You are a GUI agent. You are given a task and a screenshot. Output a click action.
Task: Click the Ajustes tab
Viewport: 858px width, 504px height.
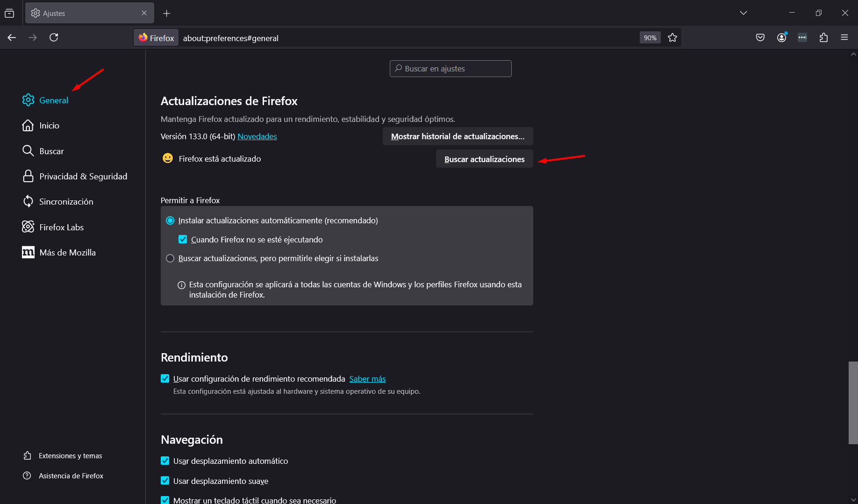pos(89,13)
